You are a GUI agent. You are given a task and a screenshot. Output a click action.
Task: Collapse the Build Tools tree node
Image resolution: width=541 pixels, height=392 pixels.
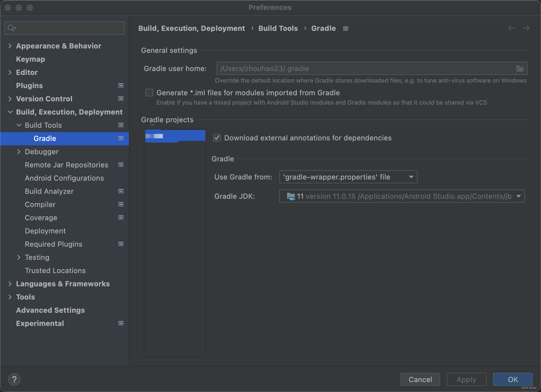click(19, 125)
